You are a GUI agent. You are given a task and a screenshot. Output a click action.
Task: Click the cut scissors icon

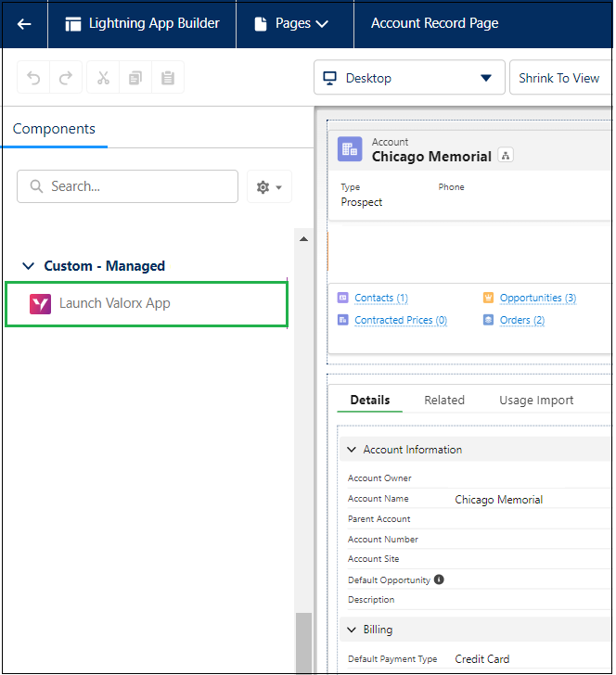click(103, 78)
